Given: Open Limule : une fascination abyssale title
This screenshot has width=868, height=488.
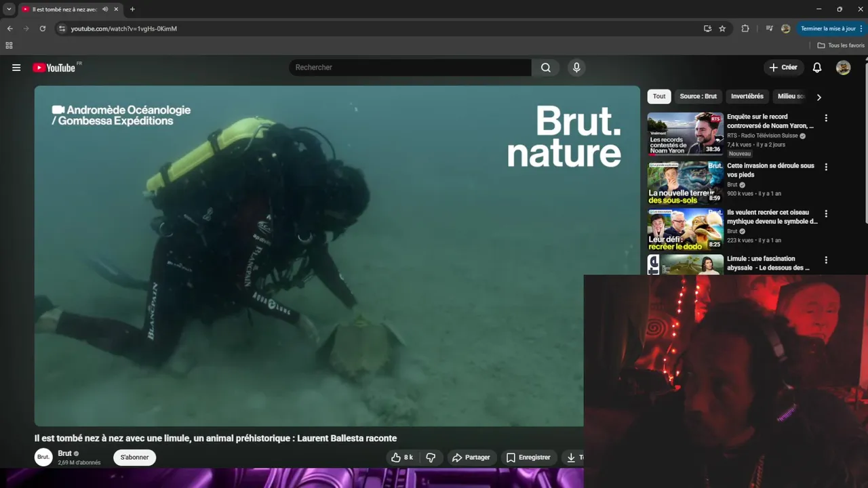Looking at the screenshot, I should point(768,263).
